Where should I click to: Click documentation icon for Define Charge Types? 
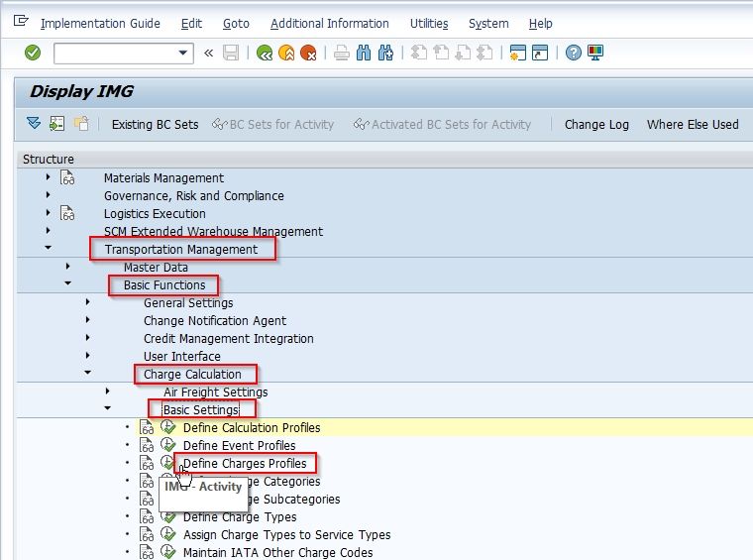pos(147,516)
